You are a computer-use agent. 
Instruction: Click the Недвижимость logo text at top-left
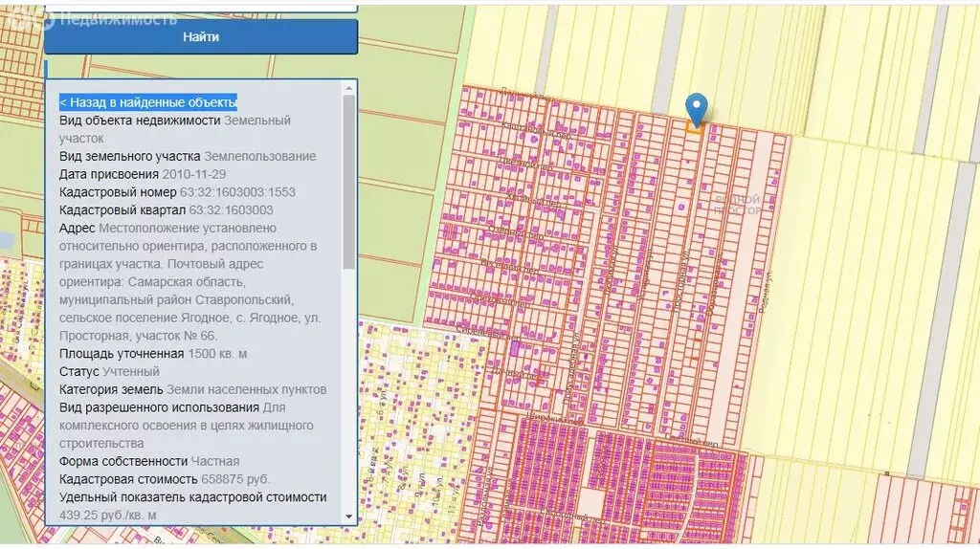(x=118, y=19)
